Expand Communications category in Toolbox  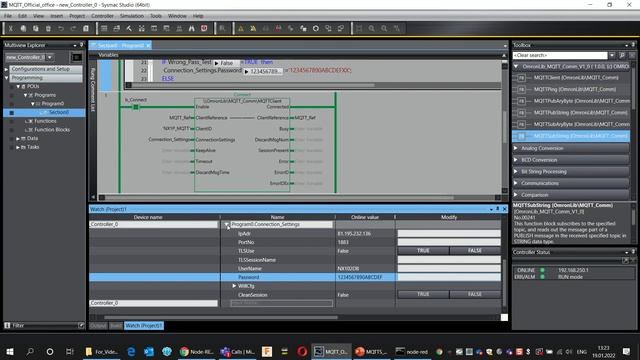coord(516,183)
